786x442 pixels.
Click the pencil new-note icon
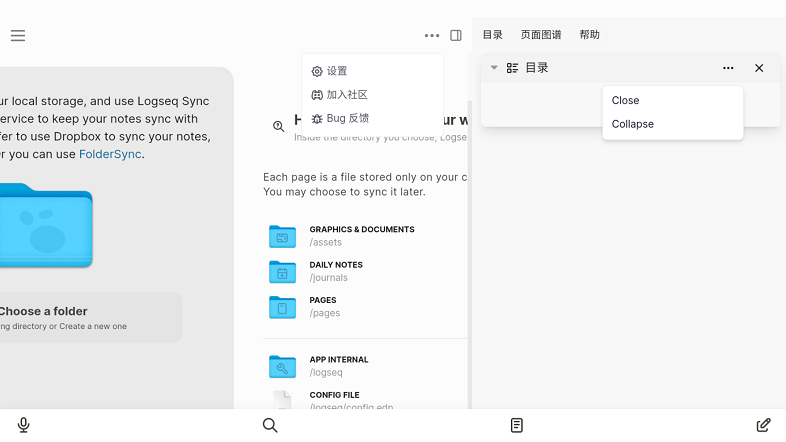(763, 425)
